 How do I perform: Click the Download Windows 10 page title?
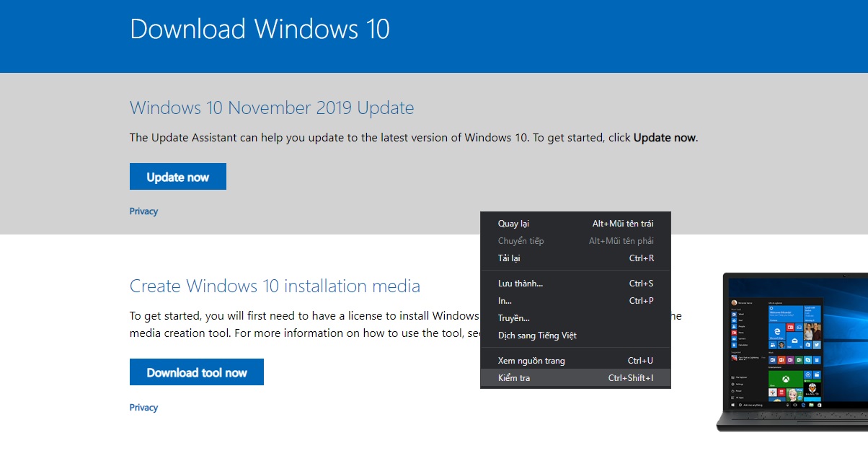[260, 29]
